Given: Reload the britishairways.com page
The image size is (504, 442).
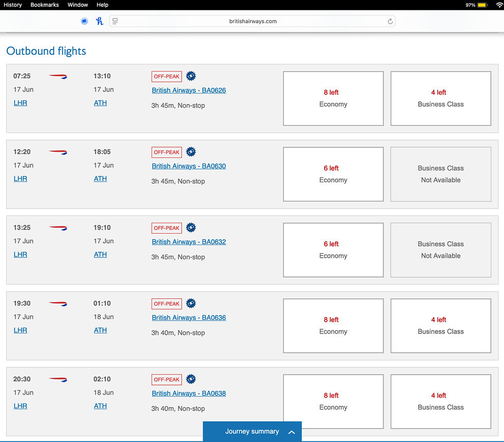Looking at the screenshot, I should (390, 21).
